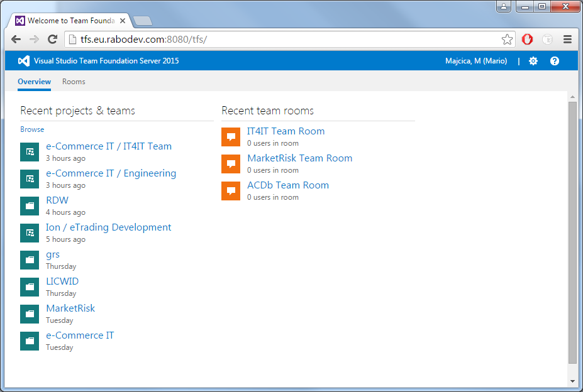Click the Visual Studio Team Foundation Server title

[106, 61]
